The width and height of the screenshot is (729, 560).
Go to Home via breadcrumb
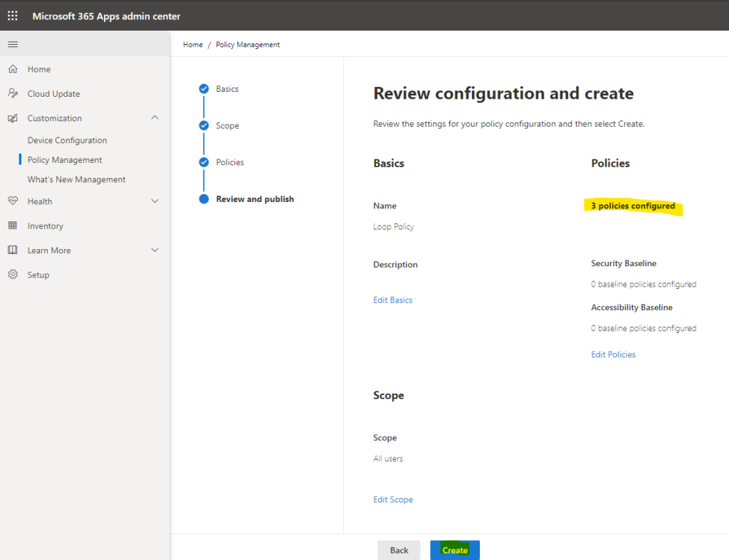tap(193, 45)
